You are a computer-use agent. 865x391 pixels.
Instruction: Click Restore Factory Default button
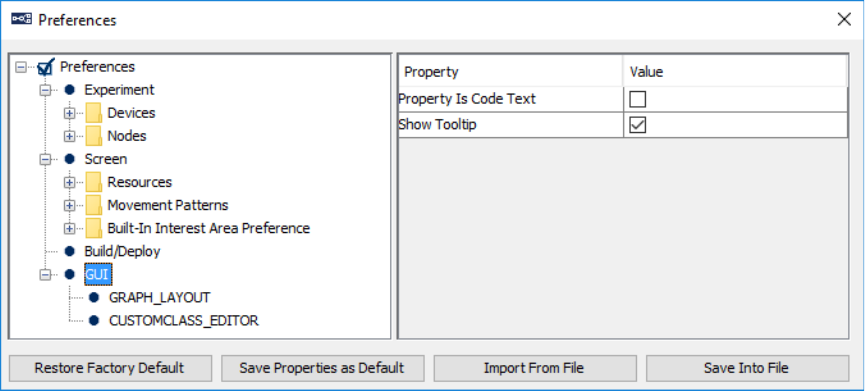[110, 368]
